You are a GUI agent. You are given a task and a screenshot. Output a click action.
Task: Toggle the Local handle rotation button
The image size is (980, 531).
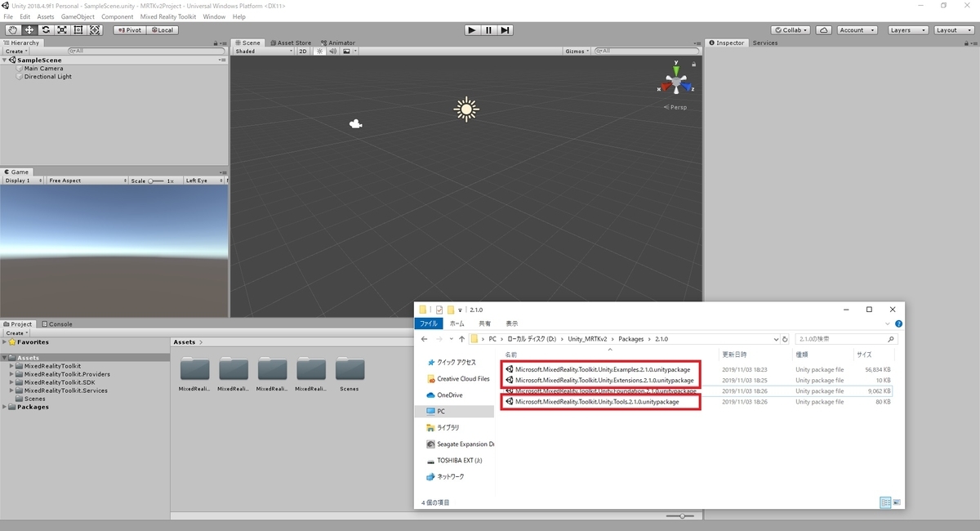point(162,30)
